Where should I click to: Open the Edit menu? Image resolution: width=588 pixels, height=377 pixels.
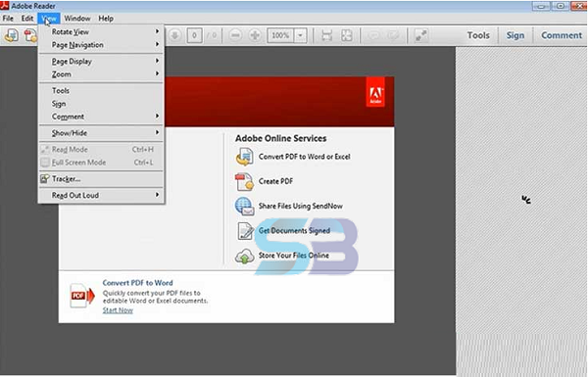coord(27,19)
